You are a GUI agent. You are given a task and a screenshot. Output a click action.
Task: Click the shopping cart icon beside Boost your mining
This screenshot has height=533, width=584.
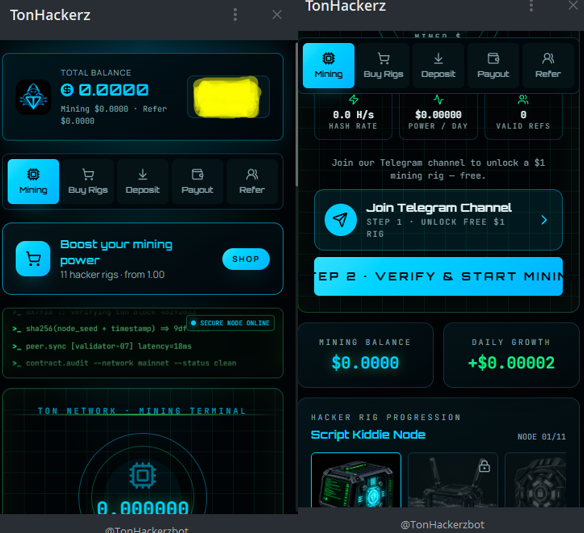(33, 259)
